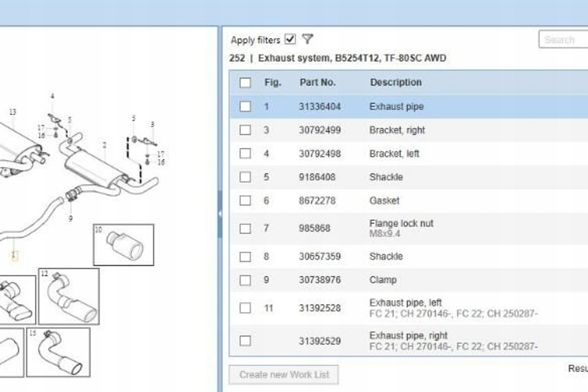Image resolution: width=588 pixels, height=392 pixels.
Task: Click the Bracket, left description
Action: click(x=394, y=153)
